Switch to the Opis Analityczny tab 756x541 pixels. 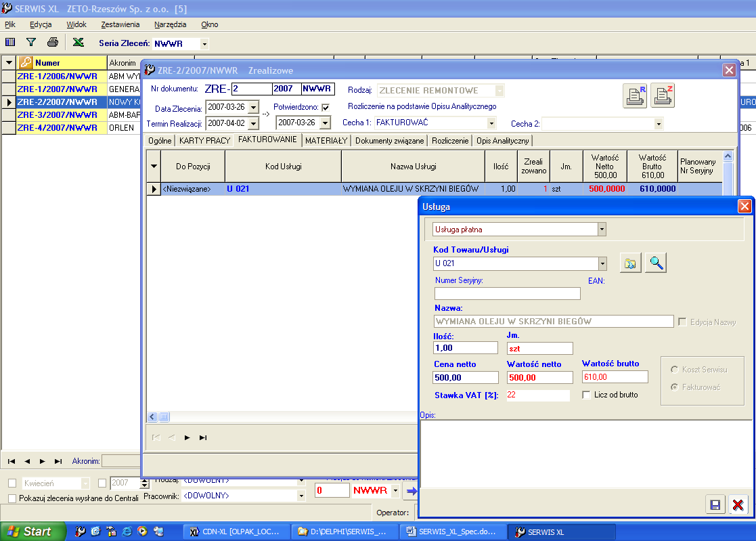pos(503,141)
